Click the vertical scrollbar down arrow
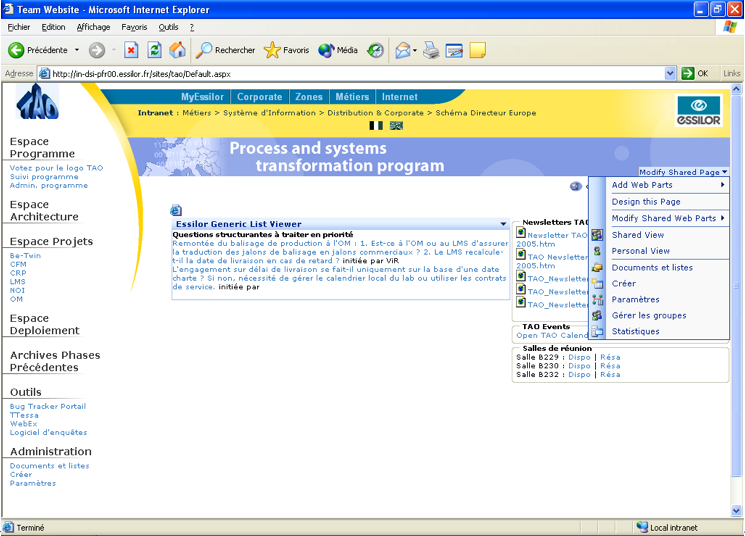 coord(736,511)
